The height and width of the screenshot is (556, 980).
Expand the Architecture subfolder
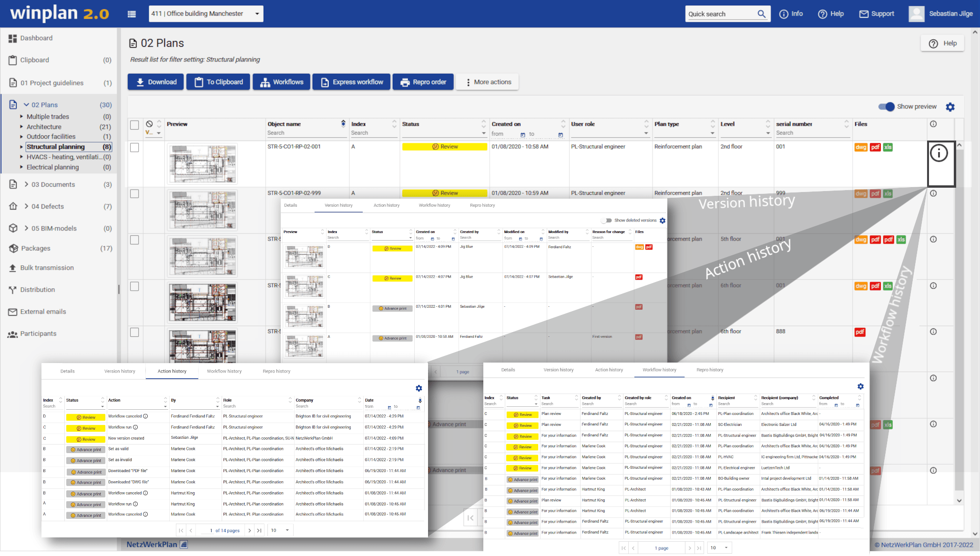(x=21, y=127)
